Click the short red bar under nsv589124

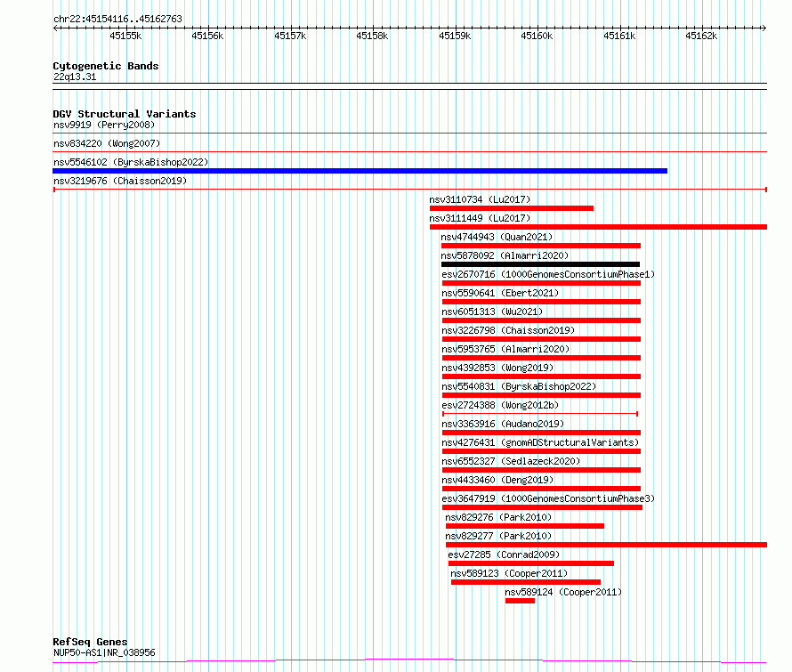(520, 601)
